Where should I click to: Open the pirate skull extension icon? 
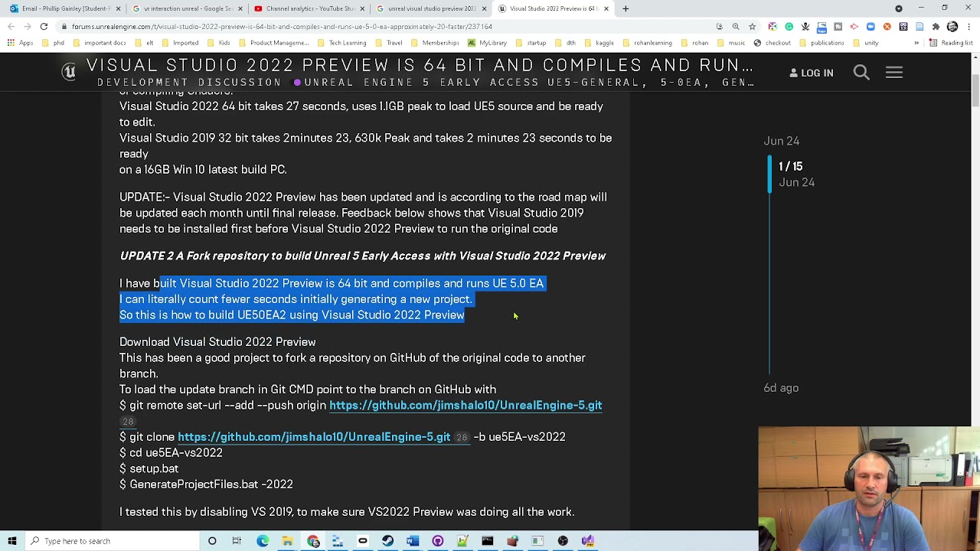(x=805, y=27)
